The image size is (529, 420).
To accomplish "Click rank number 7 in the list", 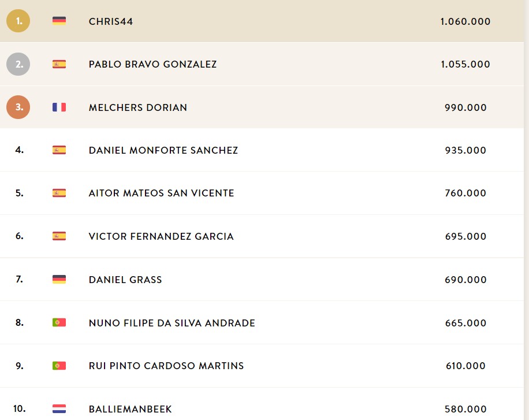I will [20, 279].
